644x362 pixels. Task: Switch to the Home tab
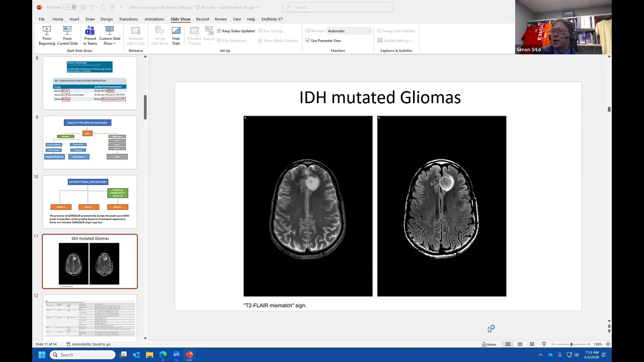pyautogui.click(x=58, y=19)
